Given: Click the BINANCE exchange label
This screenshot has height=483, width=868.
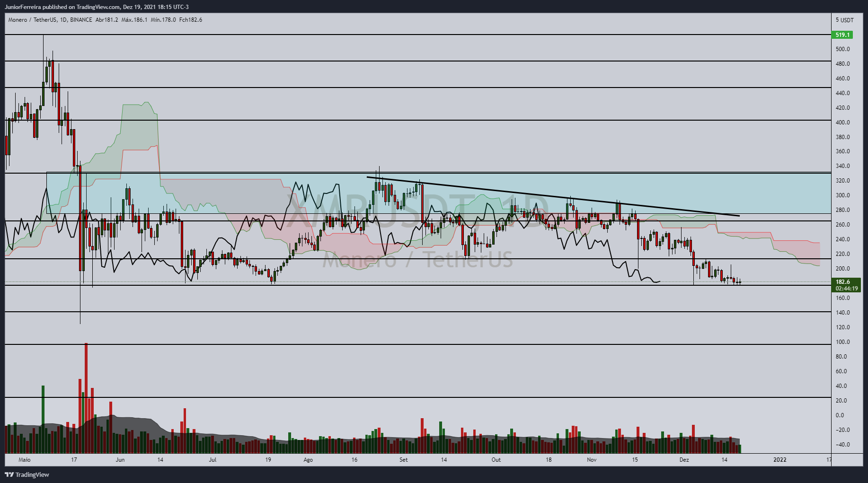Looking at the screenshot, I should [x=81, y=20].
